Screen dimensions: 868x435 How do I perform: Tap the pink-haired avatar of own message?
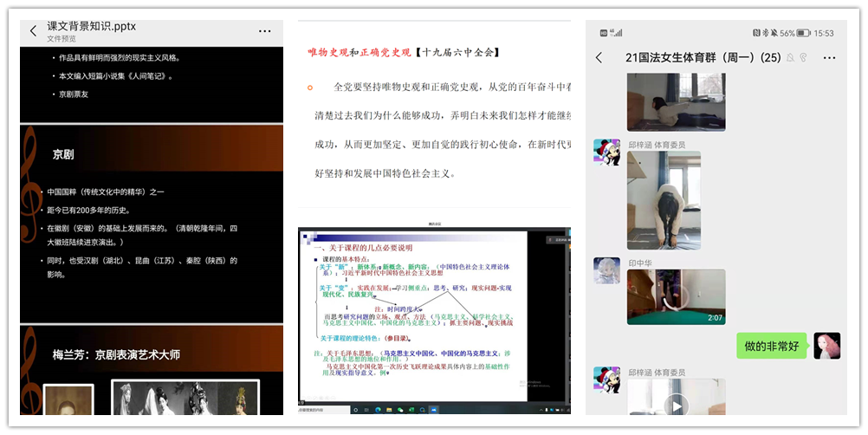pyautogui.click(x=826, y=346)
